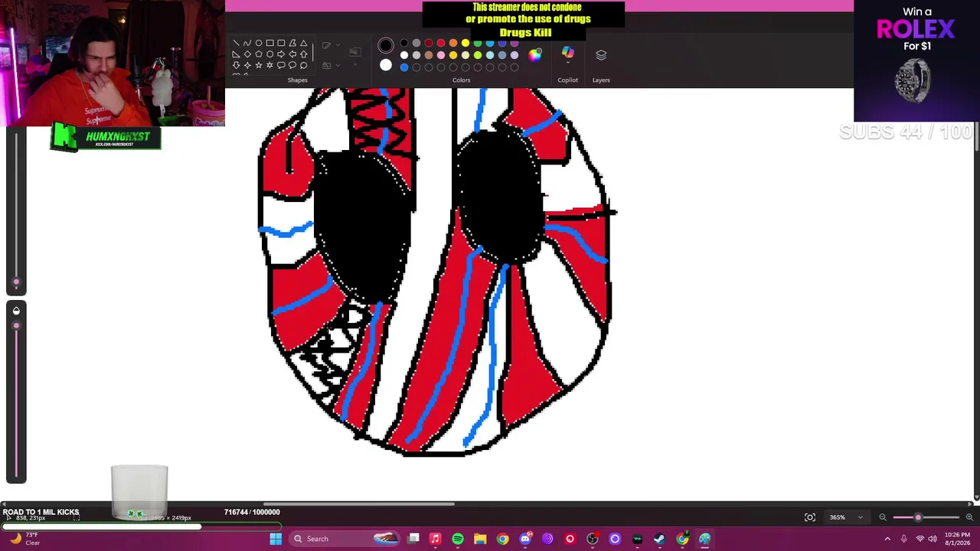Click the microphone tray icon
Screen dimensions: 980x551
(x=903, y=539)
